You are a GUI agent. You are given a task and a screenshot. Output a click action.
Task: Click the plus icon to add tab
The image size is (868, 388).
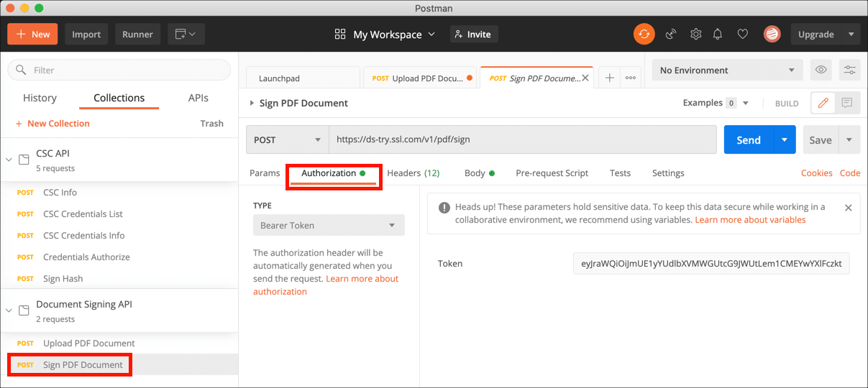[609, 78]
